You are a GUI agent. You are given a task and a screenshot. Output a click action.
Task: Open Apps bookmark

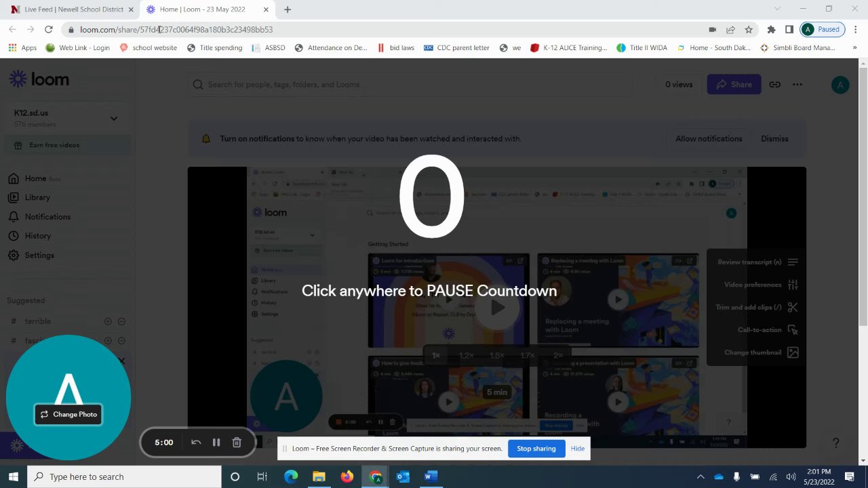[x=22, y=48]
